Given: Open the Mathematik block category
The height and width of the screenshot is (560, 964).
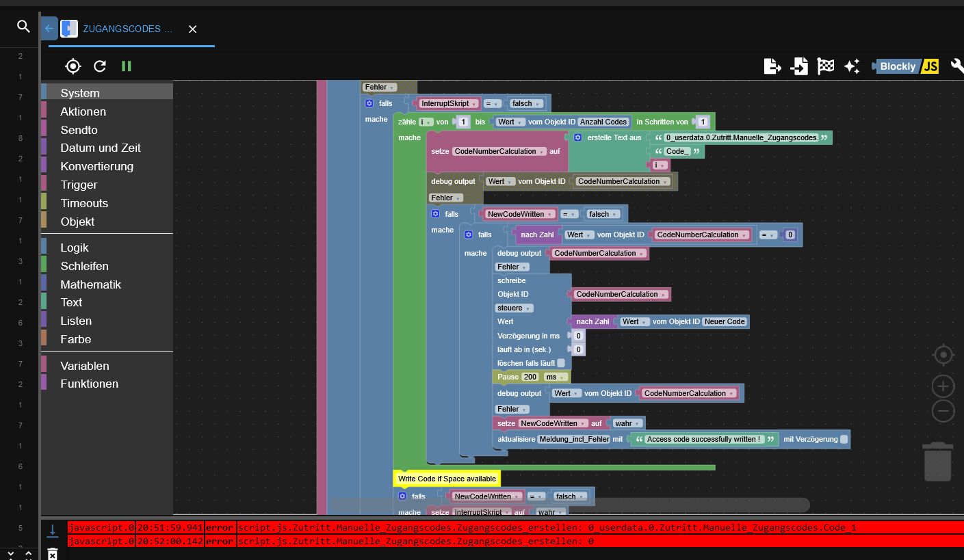Looking at the screenshot, I should click(107, 284).
